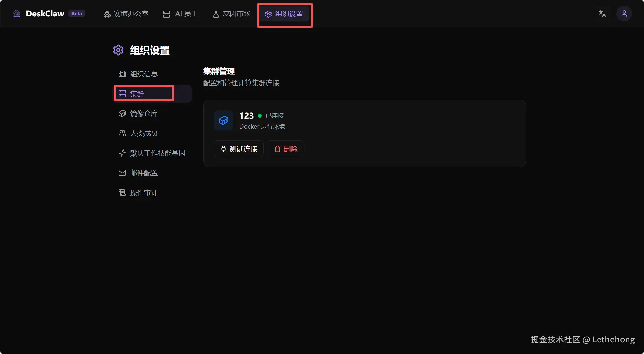Open the 赛博办公室 tab
Viewport: 644px width, 354px height.
pos(126,14)
